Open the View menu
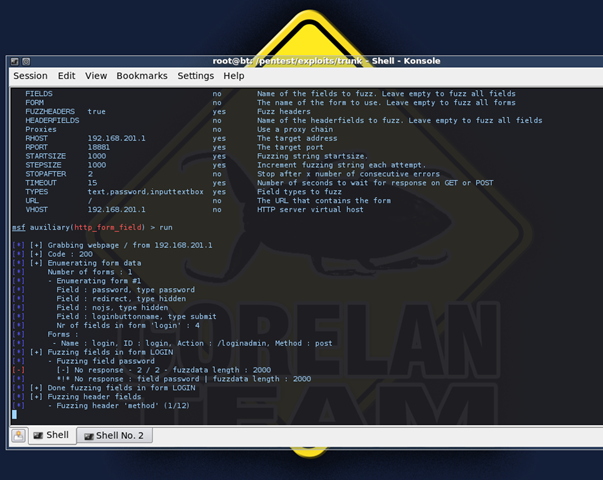 click(96, 76)
